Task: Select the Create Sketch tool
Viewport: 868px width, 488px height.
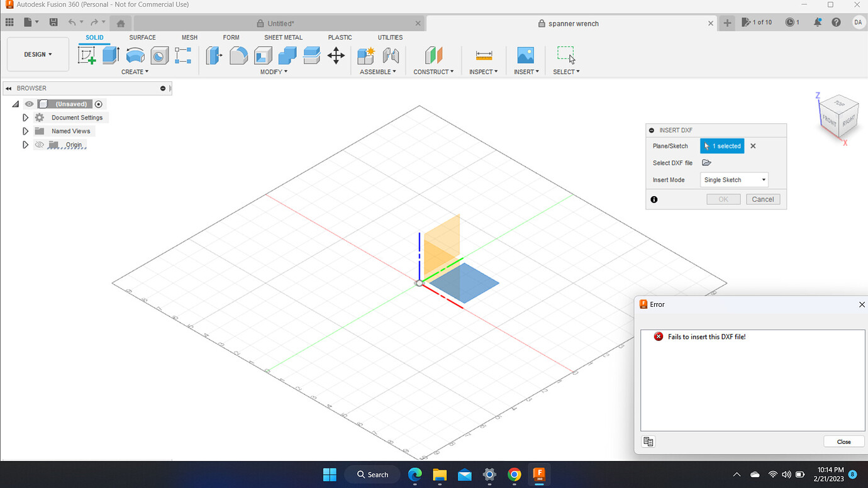Action: coord(86,55)
